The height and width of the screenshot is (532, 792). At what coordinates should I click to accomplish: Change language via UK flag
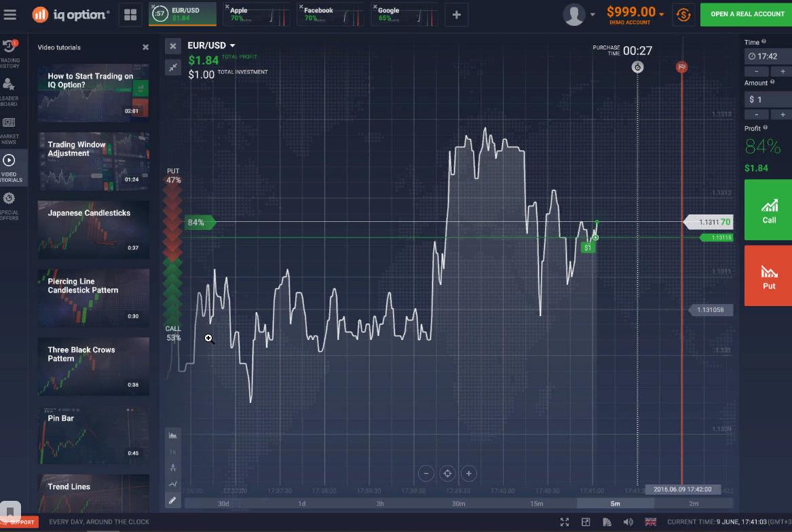(x=651, y=522)
